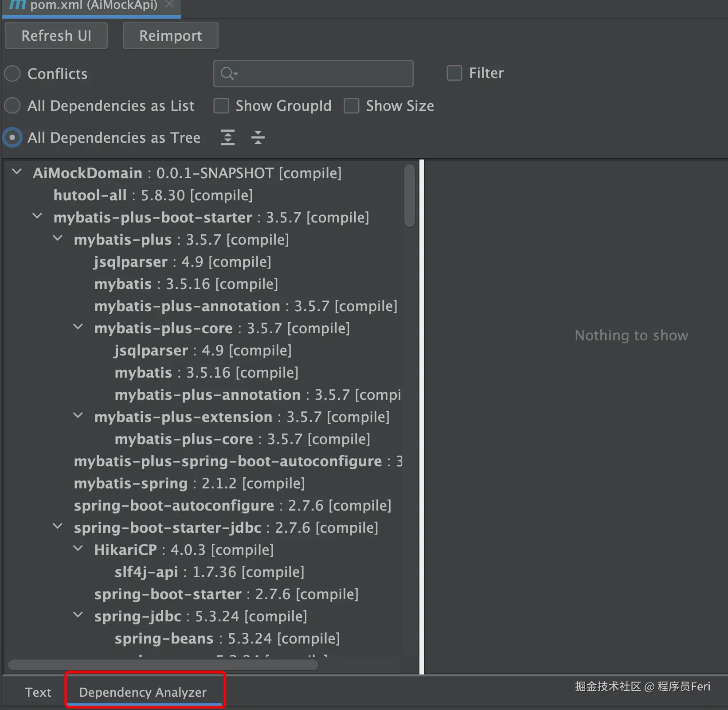Collapse the mybatis-plus-core node under mybatis-plus

78,327
